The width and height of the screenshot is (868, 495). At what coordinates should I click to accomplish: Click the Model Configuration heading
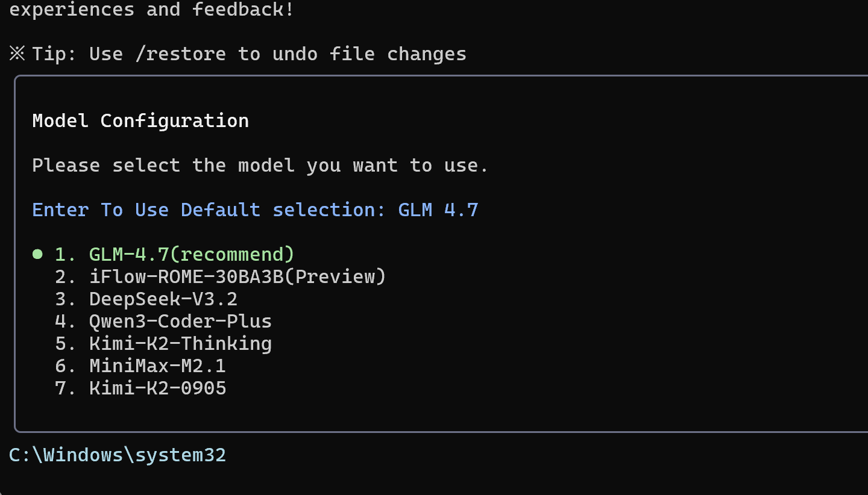coord(140,120)
